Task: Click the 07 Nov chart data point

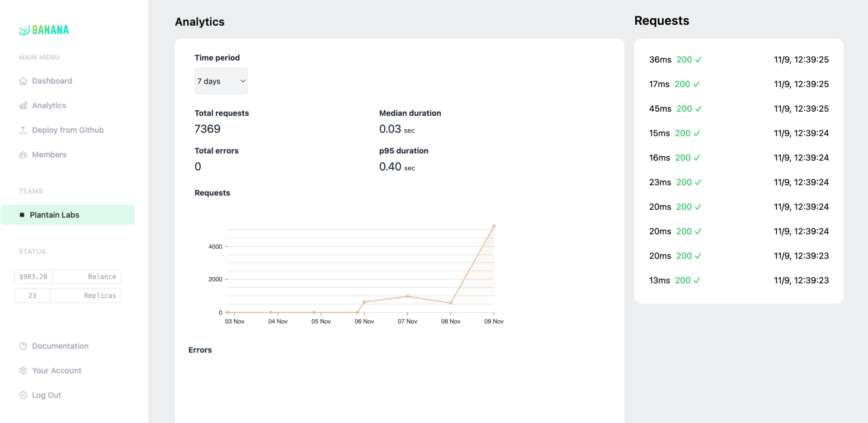Action: pos(407,296)
